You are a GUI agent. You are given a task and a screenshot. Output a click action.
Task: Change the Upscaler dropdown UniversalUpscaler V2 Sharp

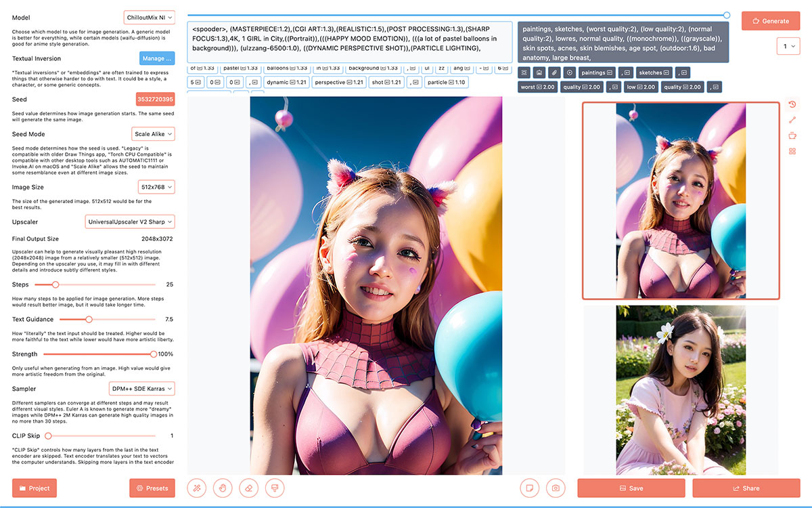[131, 221]
